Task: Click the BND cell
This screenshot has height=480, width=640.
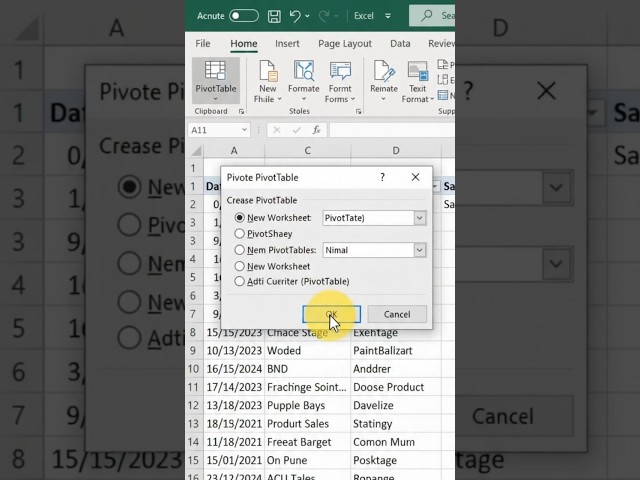Action: point(307,369)
